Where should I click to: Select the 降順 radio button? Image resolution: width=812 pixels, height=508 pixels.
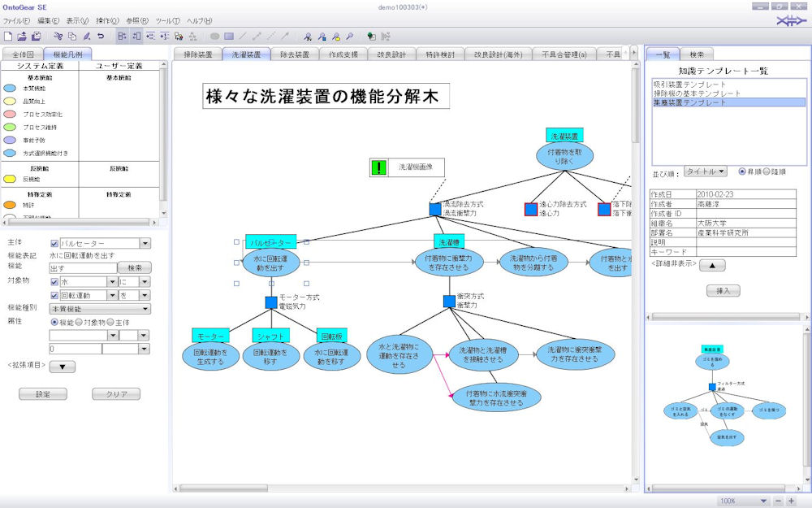click(766, 172)
